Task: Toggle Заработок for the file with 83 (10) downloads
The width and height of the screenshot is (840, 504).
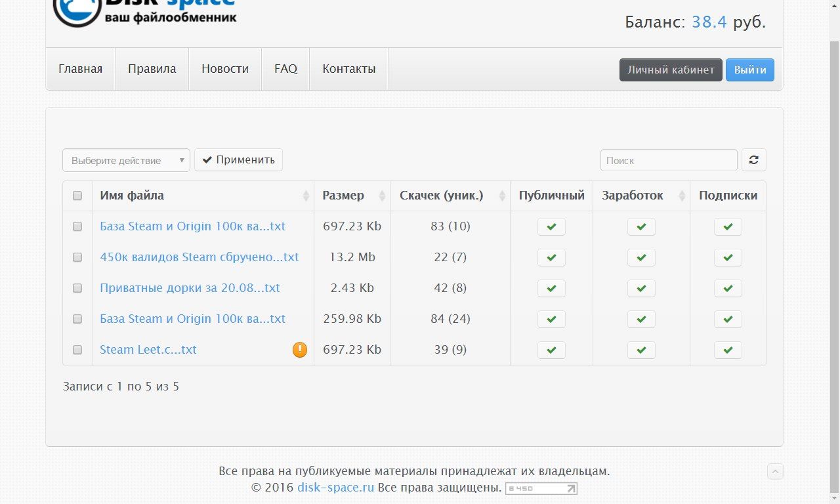Action: click(x=641, y=226)
